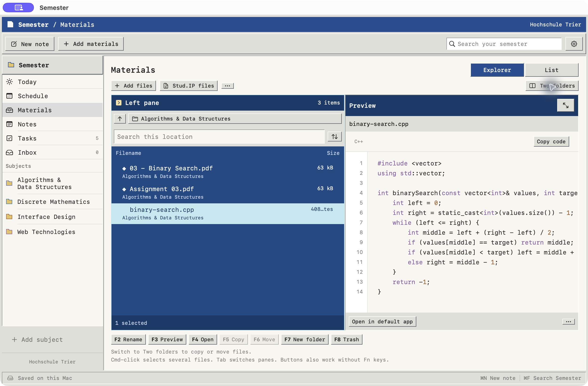Go up one folder level

coord(120,119)
